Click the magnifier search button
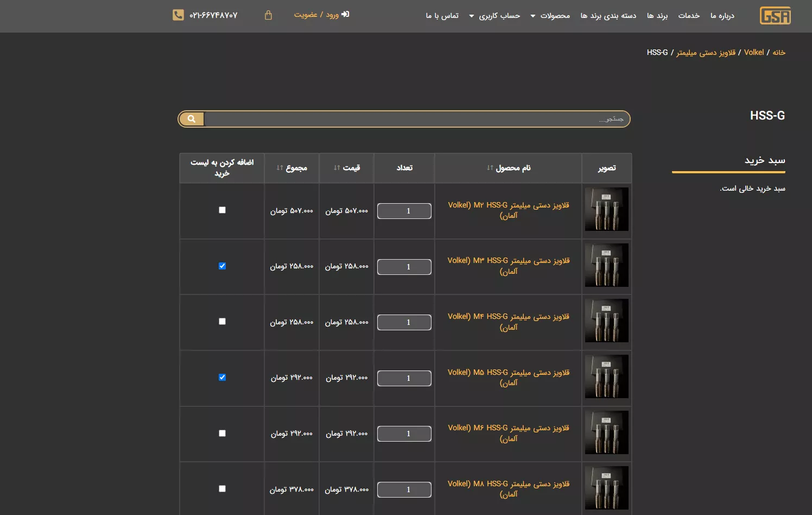Screen dimensions: 812x515 (x=192, y=119)
